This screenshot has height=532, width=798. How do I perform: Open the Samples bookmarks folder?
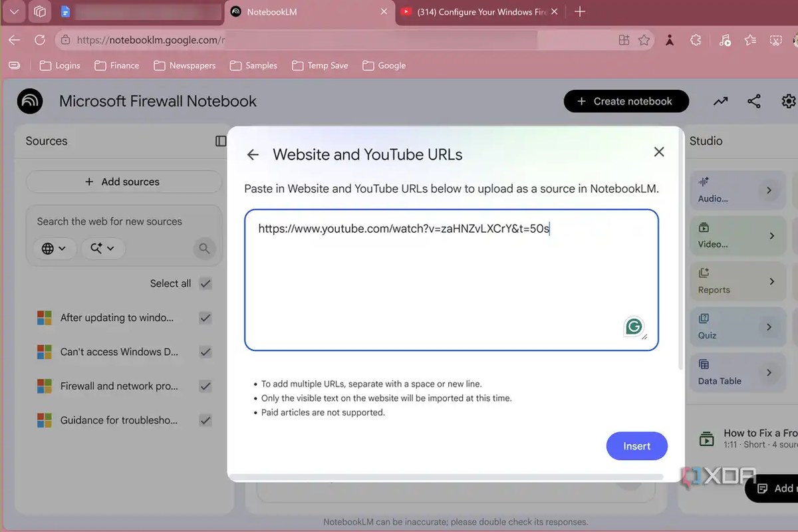[253, 65]
